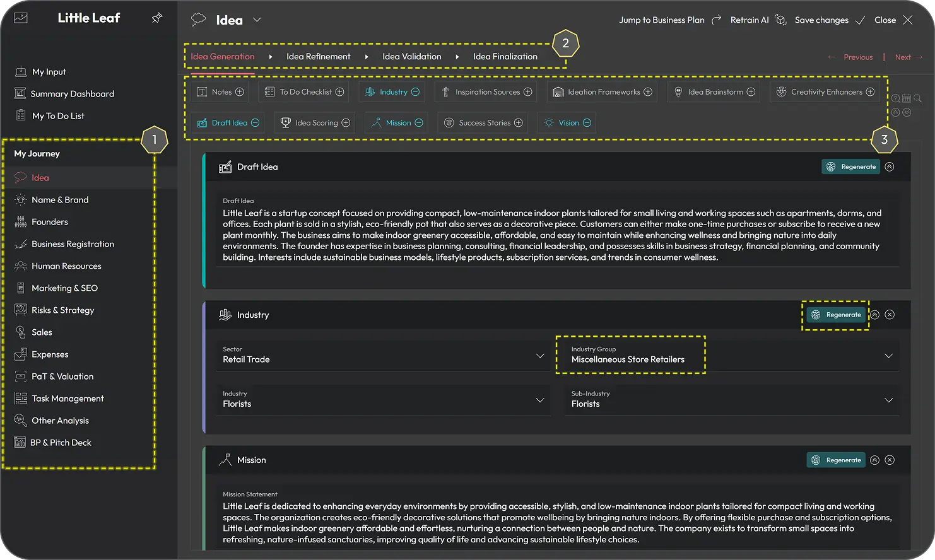Click the chart icon at top-left corner

pos(21,18)
